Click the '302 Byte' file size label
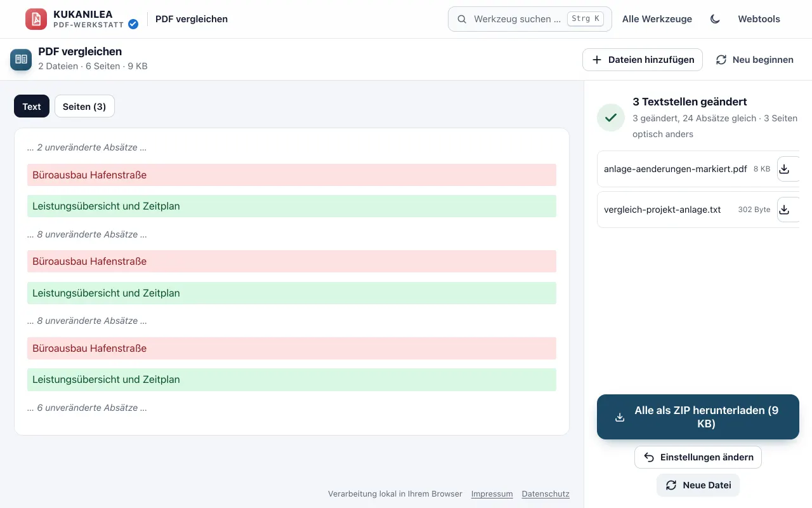 pyautogui.click(x=754, y=210)
